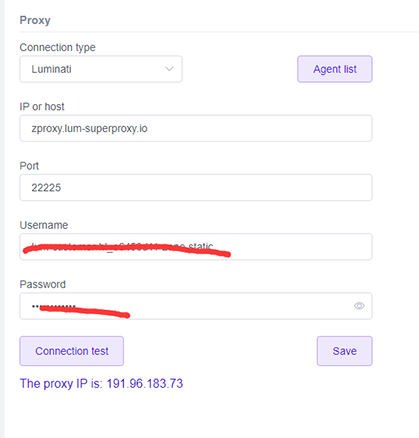
Task: Select the proxy IP result text 191.96.183.73
Action: [x=145, y=383]
